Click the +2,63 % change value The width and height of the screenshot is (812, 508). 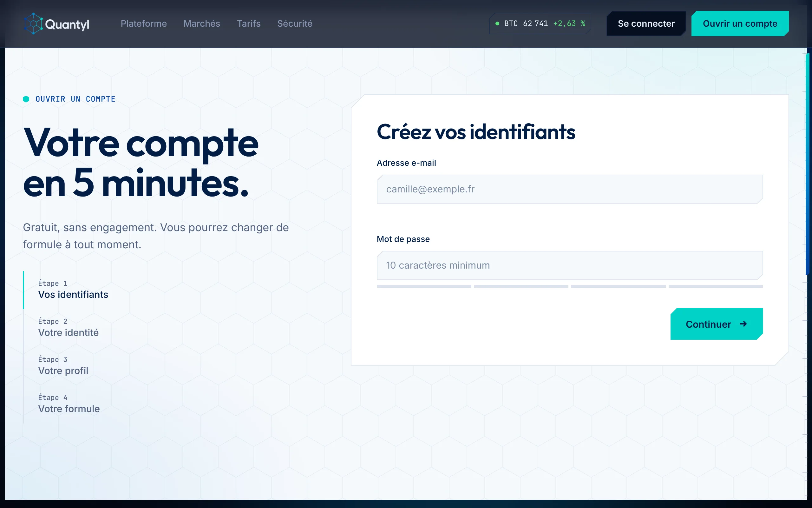pyautogui.click(x=569, y=23)
